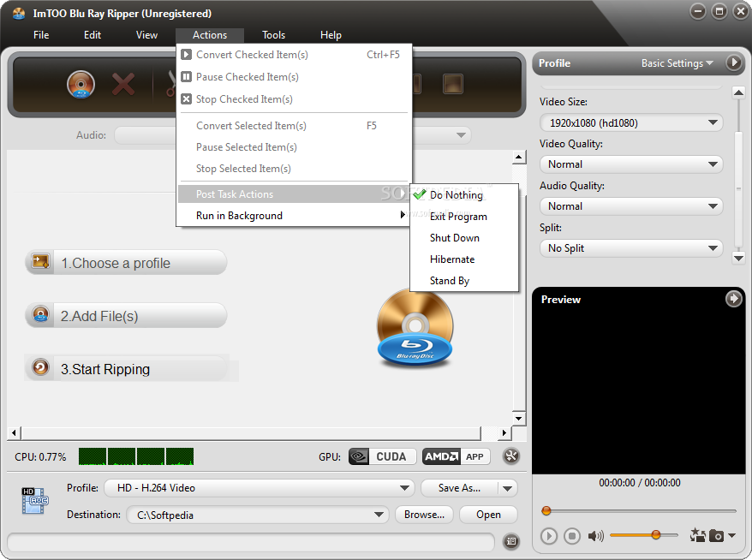This screenshot has width=752, height=560.
Task: Click the file list scroll left arrow
Action: [x=14, y=433]
